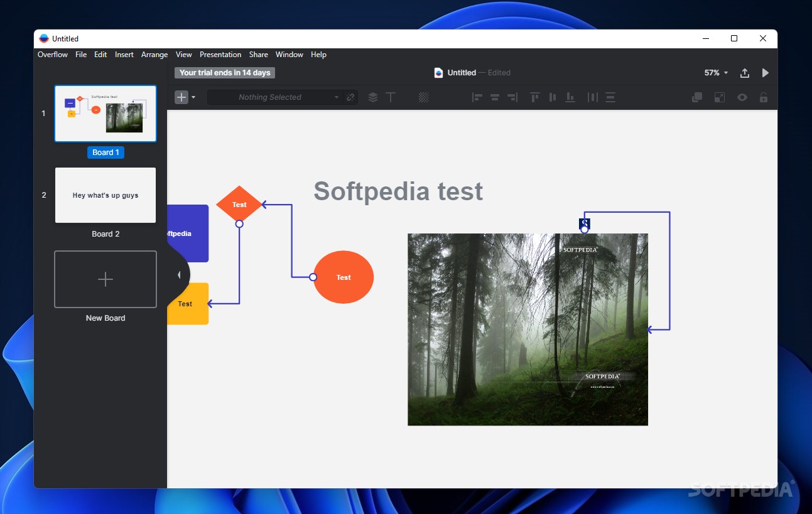The height and width of the screenshot is (514, 812).
Task: Start presentation with the play button
Action: coord(765,73)
